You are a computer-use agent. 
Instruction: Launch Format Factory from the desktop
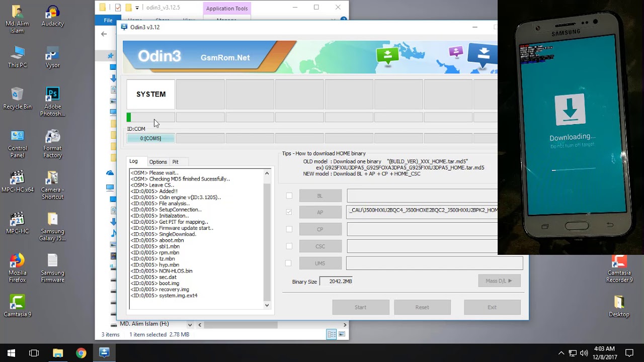[52, 144]
